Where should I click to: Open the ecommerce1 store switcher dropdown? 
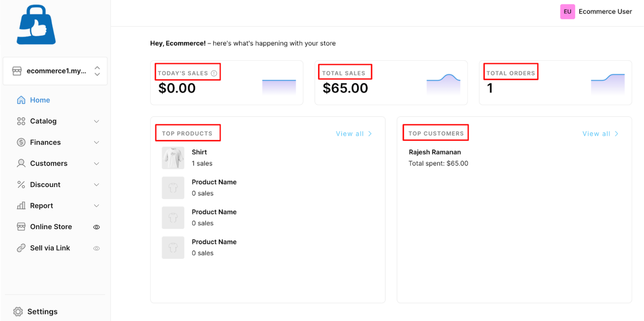point(55,71)
